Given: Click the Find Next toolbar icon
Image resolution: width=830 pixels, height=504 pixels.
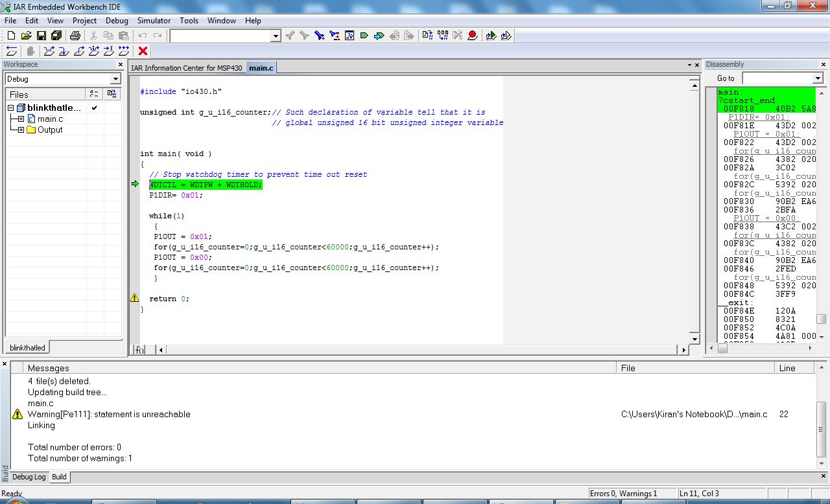Looking at the screenshot, I should [x=304, y=36].
